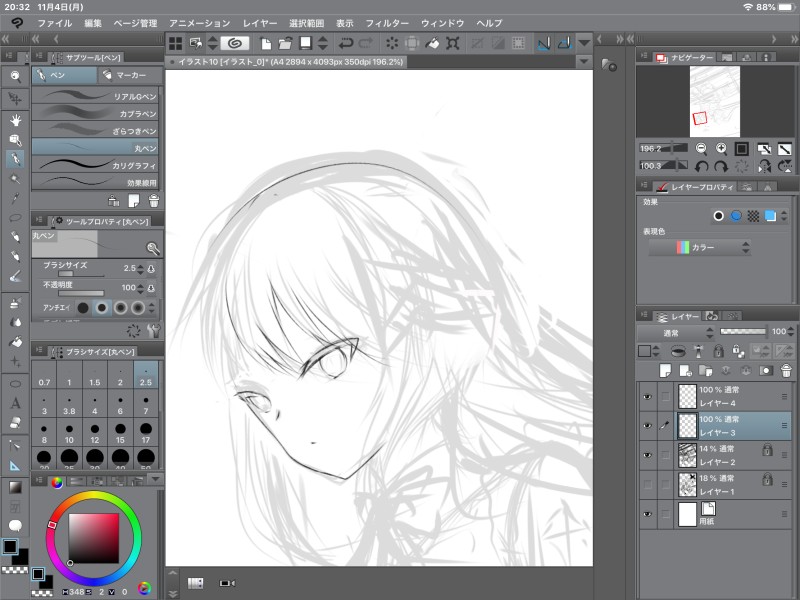Rotate right in Navigator panel
The height and width of the screenshot is (600, 800).
click(720, 166)
